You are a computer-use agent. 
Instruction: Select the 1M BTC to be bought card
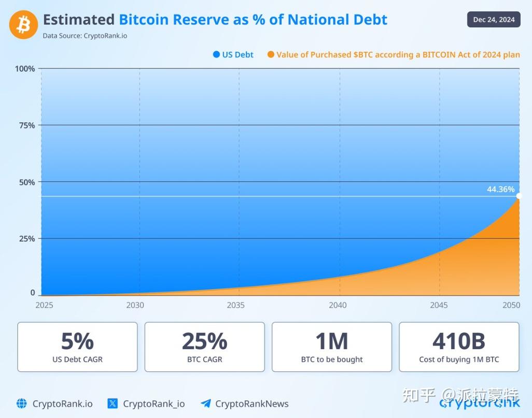[x=332, y=347]
